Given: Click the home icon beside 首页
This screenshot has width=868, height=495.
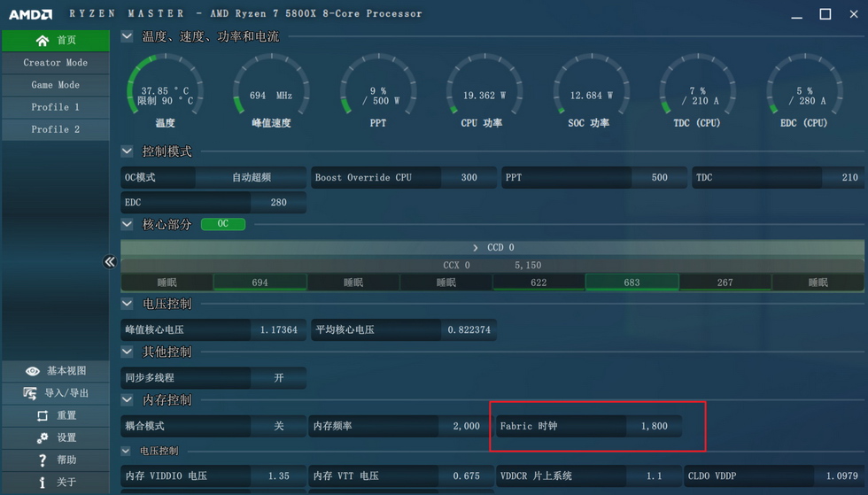Looking at the screenshot, I should tap(43, 41).
